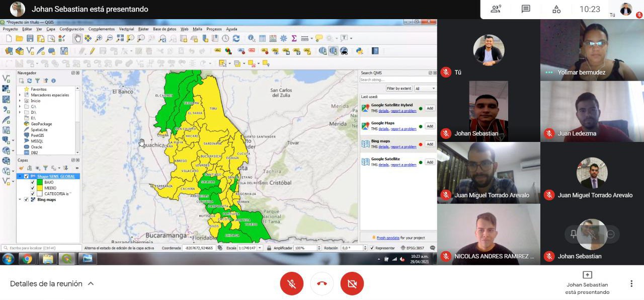Screen dimensions: 644x300
Task: Open the attribute table icon
Action: 262,38
